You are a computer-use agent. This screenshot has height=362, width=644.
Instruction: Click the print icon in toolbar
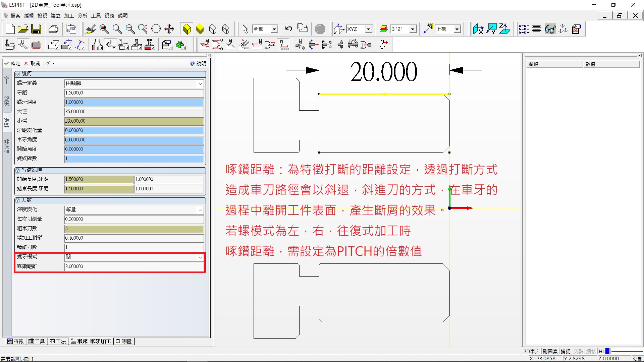coord(53,29)
